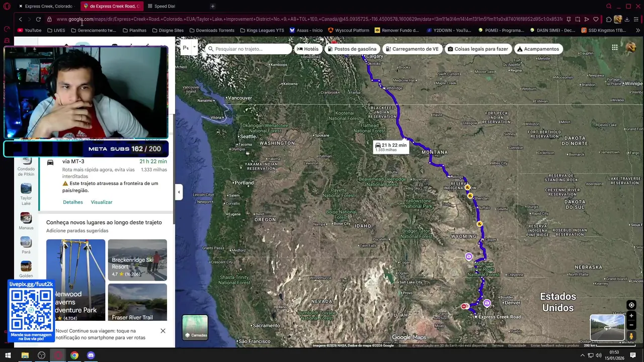Click the Acampamentos chip

click(537, 49)
